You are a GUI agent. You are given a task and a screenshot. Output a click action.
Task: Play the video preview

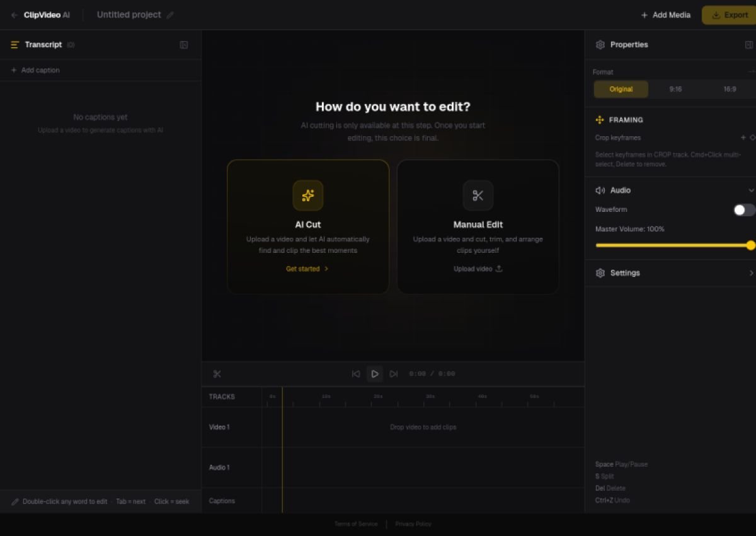click(x=375, y=374)
